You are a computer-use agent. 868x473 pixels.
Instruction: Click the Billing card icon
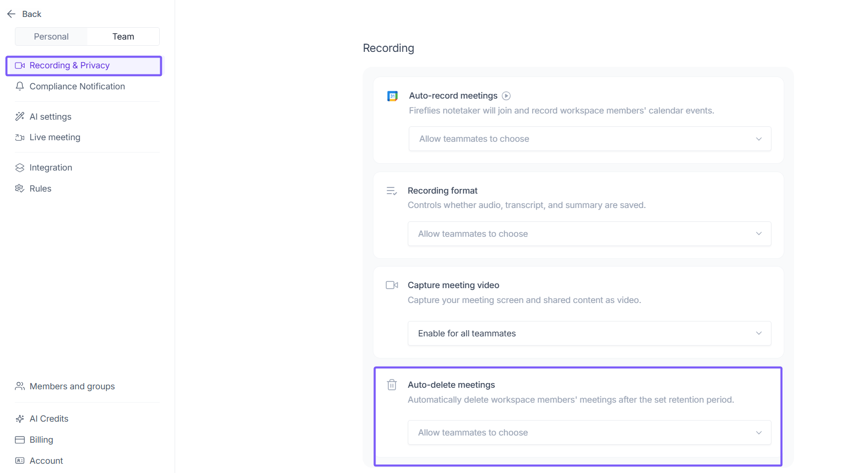point(20,440)
